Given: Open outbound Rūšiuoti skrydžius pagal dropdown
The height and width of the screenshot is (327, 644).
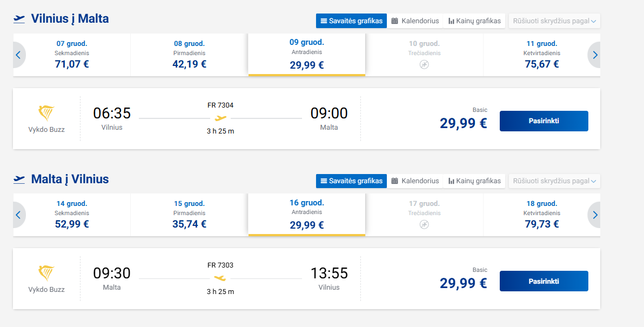Looking at the screenshot, I should (554, 21).
